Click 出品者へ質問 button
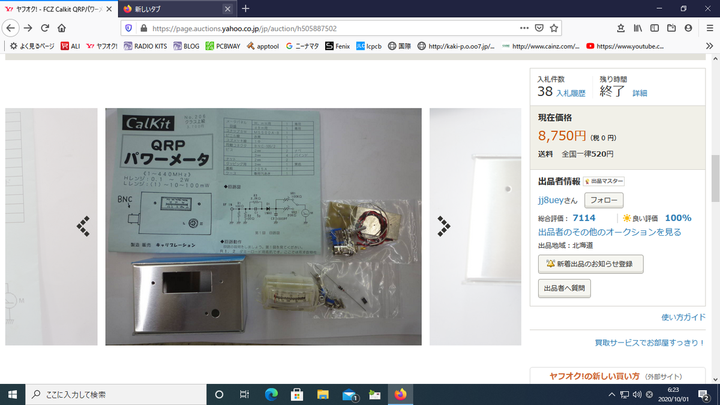This screenshot has height=405, width=720. (564, 288)
